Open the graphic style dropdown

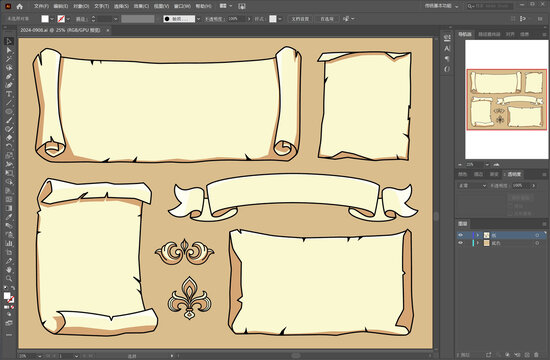pyautogui.click(x=280, y=19)
